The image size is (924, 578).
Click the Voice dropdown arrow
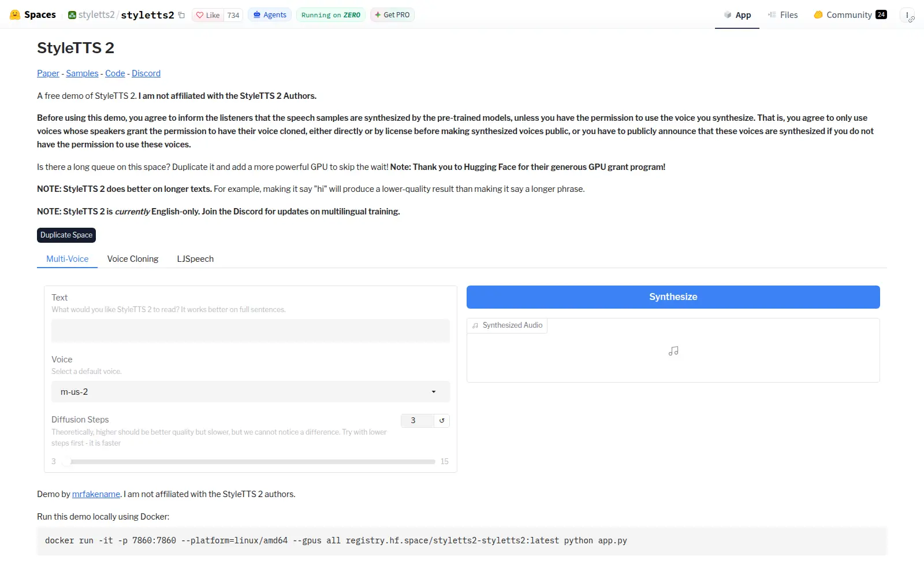coord(434,392)
